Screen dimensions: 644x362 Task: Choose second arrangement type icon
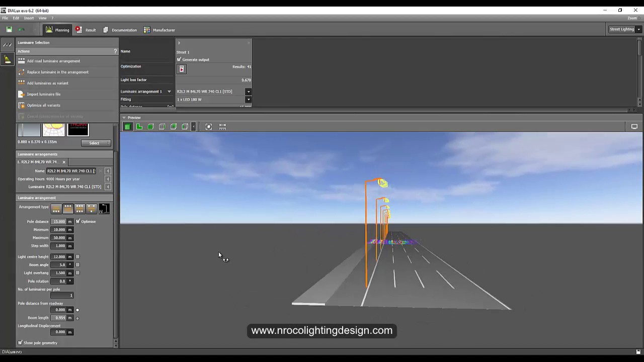[x=67, y=209]
